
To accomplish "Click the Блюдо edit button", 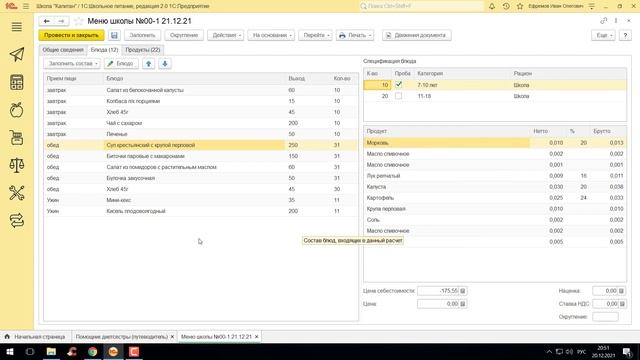I will 121,64.
